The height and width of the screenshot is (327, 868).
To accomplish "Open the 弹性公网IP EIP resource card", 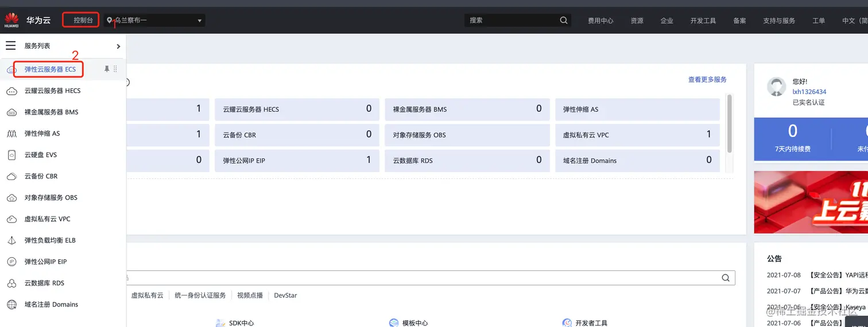I will tap(297, 161).
